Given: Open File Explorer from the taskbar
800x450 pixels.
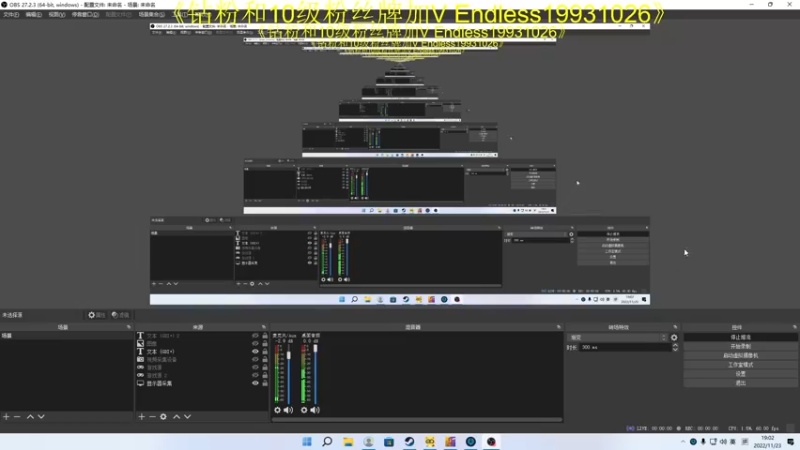Looking at the screenshot, I should [348, 442].
